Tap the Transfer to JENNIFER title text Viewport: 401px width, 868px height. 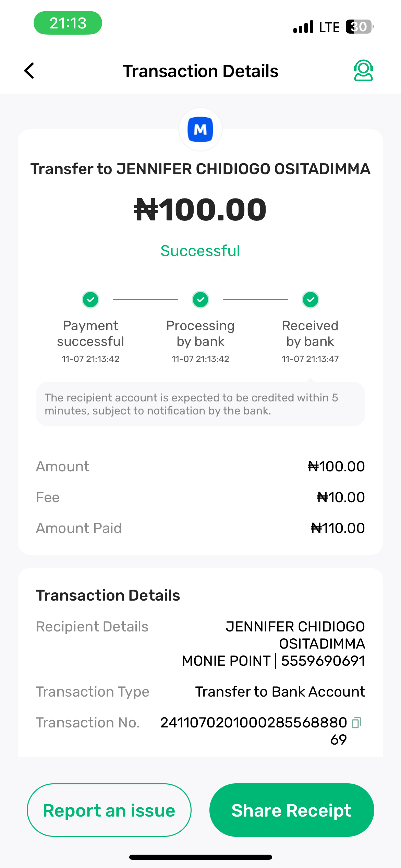coord(200,169)
